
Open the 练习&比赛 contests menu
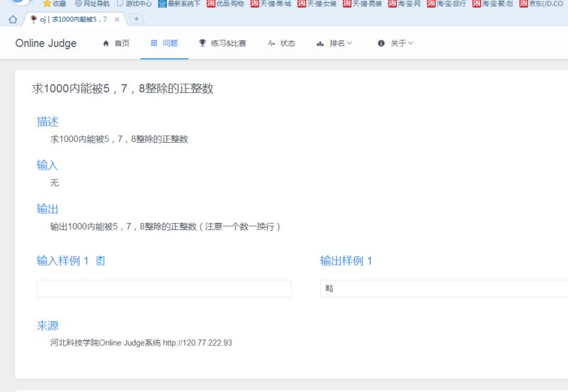[x=223, y=43]
